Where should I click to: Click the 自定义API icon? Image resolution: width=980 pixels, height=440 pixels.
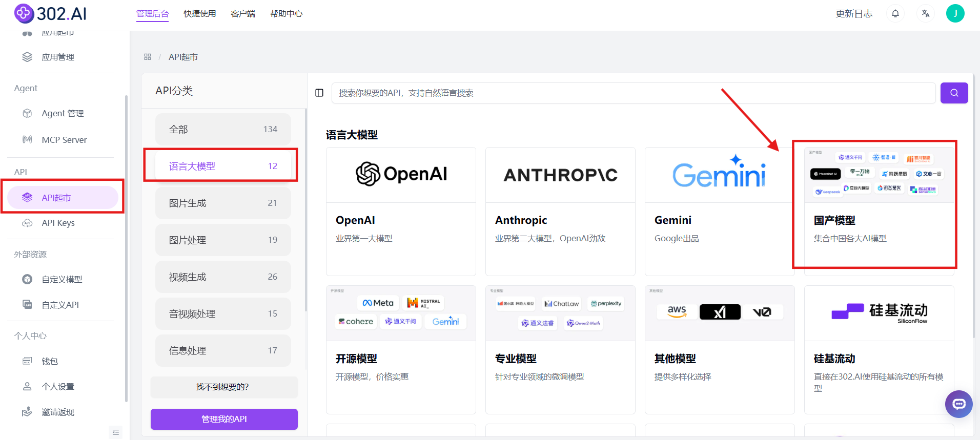tap(27, 304)
